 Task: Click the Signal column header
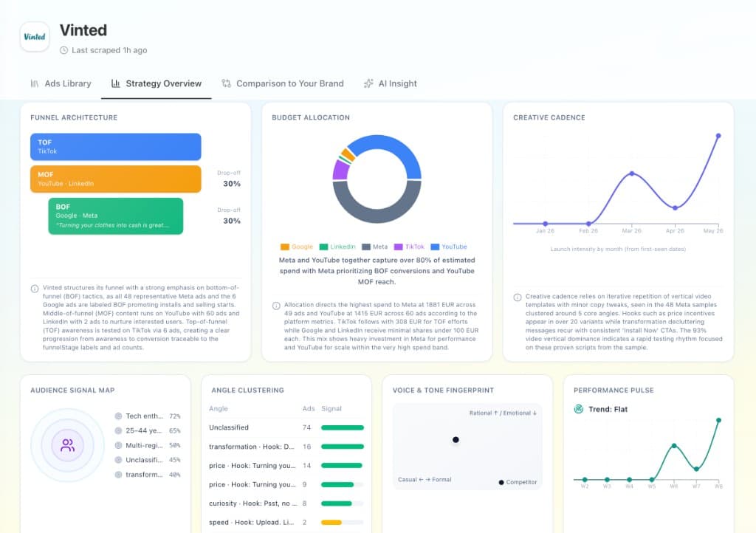[331, 409]
